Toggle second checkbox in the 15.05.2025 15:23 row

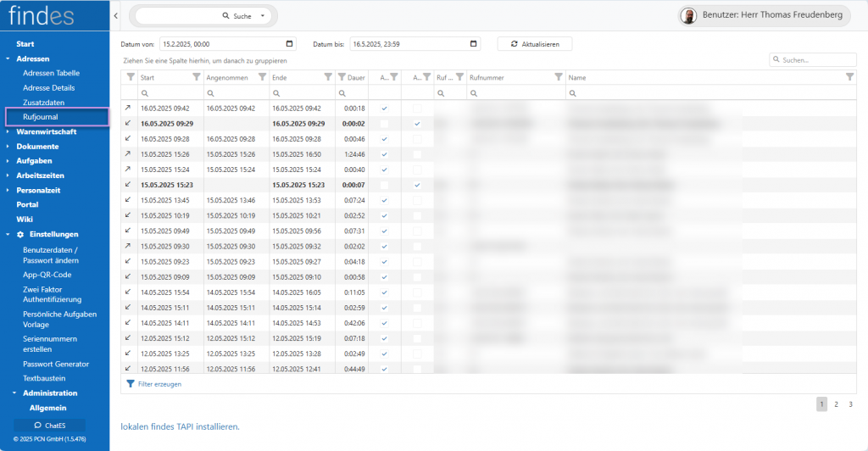coord(416,185)
